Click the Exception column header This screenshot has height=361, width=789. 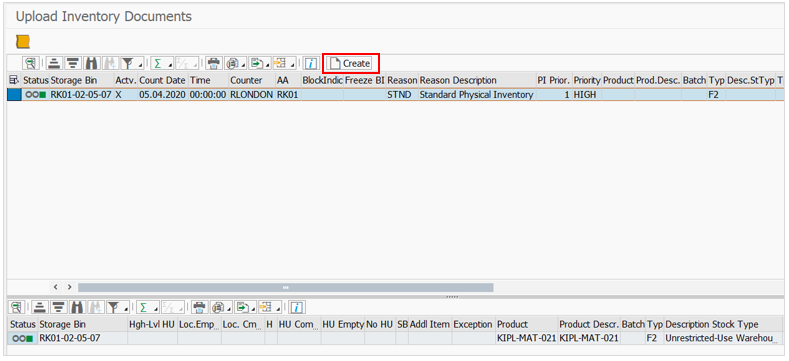(x=473, y=324)
